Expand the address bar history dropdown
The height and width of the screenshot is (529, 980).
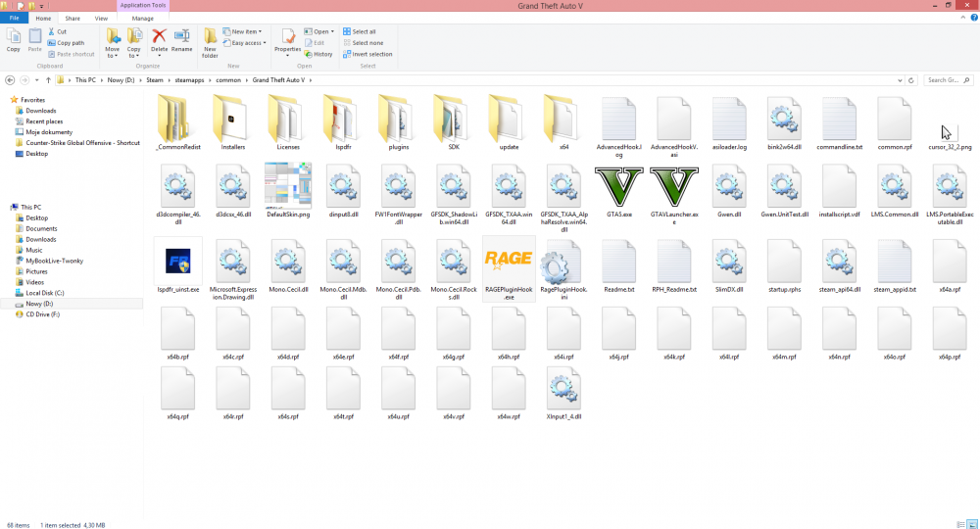click(x=900, y=80)
